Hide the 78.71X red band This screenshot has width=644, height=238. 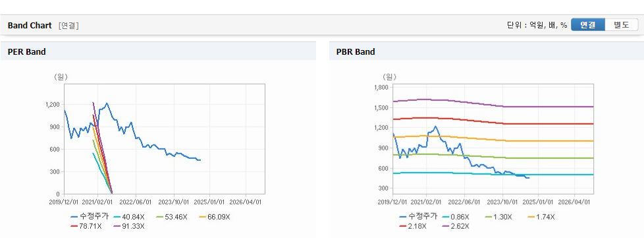tap(88, 226)
